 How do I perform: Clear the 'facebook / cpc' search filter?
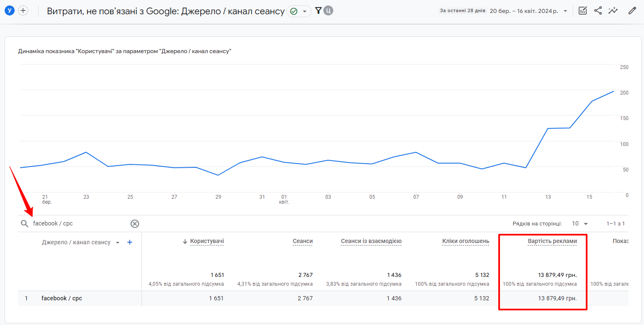tap(135, 224)
